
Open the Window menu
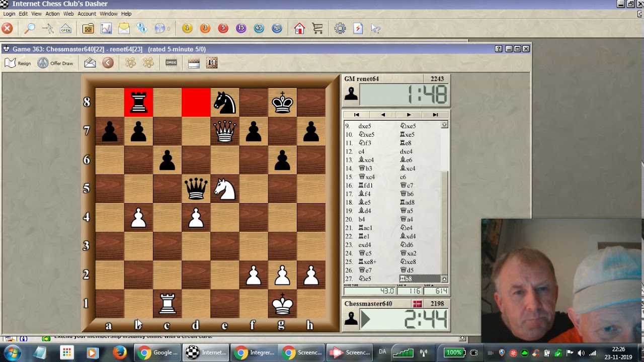click(109, 14)
